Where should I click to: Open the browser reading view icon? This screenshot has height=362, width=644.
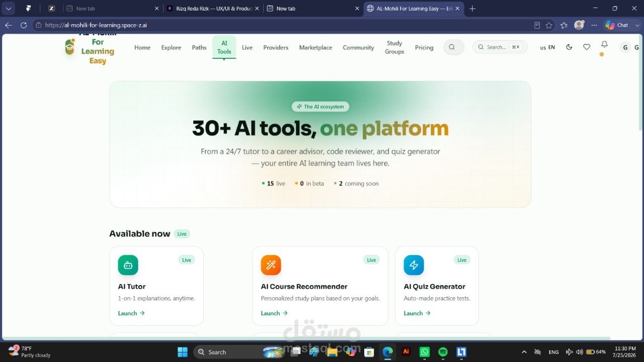click(x=537, y=25)
